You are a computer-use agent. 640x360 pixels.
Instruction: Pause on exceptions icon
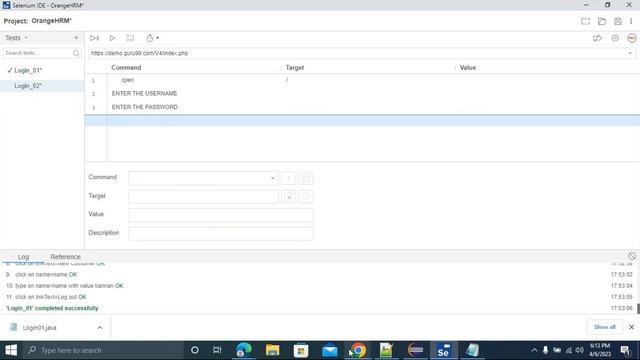[x=615, y=38]
